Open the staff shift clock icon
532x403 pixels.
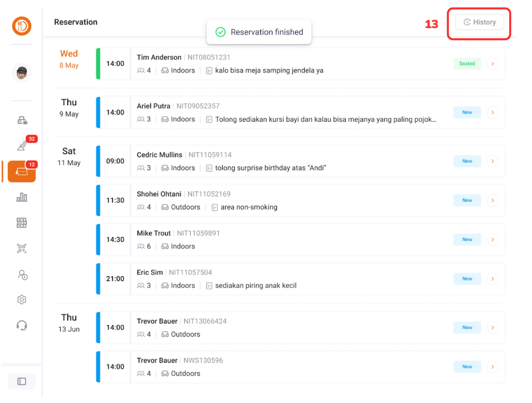coord(22,275)
